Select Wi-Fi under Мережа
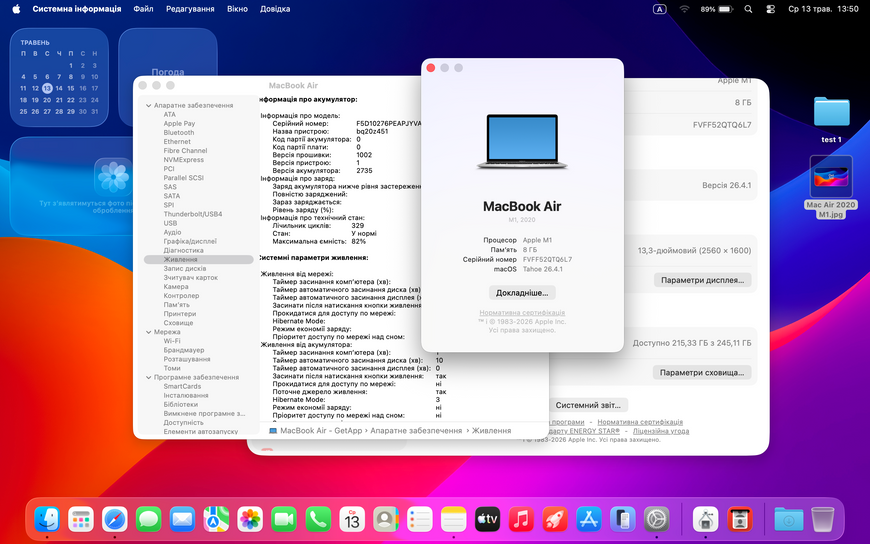This screenshot has height=544, width=870. click(171, 341)
